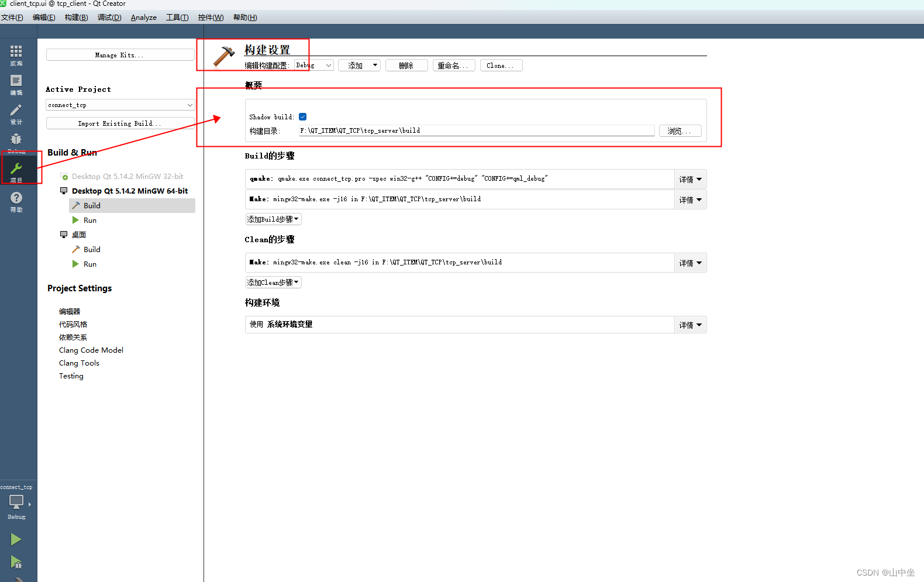
Task: Open 编辑器 project settings
Action: tap(70, 312)
